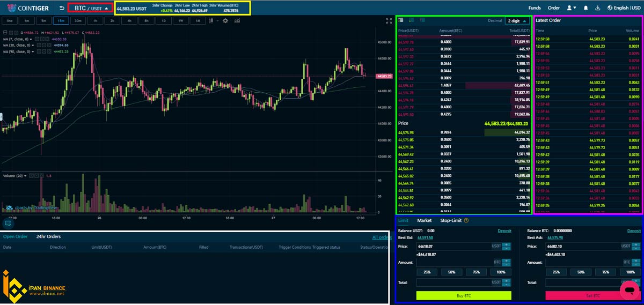Click the Best Bid 44,591.50 value
644x305 pixels.
coord(426,237)
